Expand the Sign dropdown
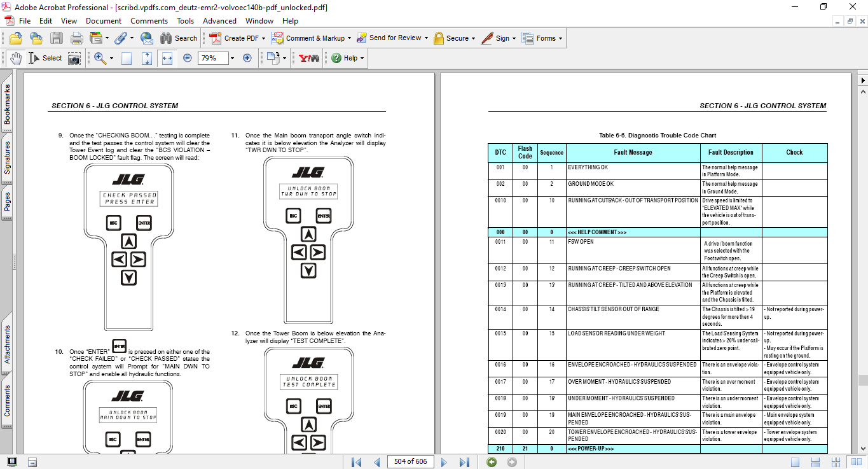This screenshot has width=868, height=469. coord(514,38)
